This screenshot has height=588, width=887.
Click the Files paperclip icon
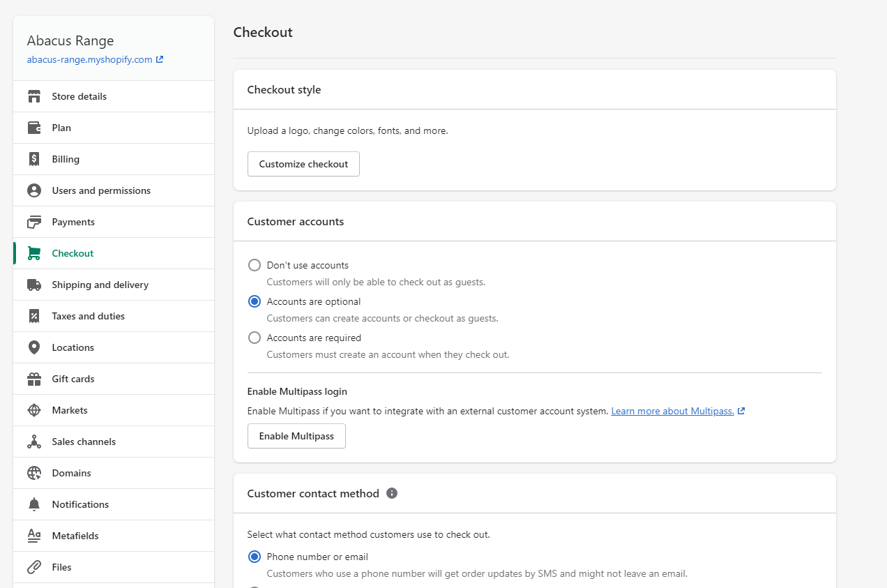pos(34,567)
